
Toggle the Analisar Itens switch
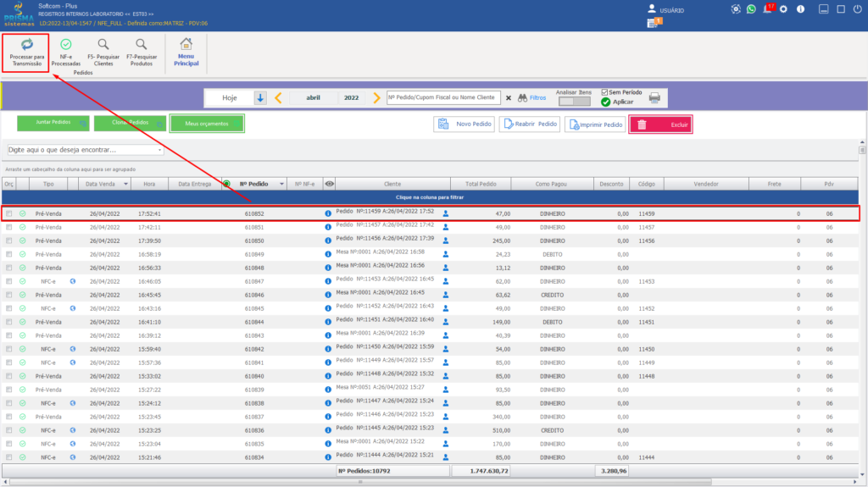coord(574,102)
